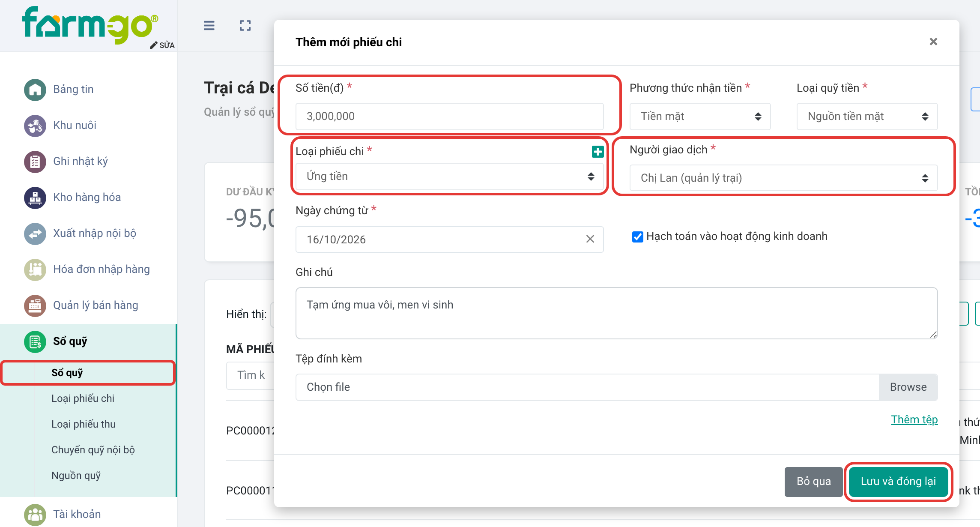Click the Thêm tệp link

tap(914, 419)
